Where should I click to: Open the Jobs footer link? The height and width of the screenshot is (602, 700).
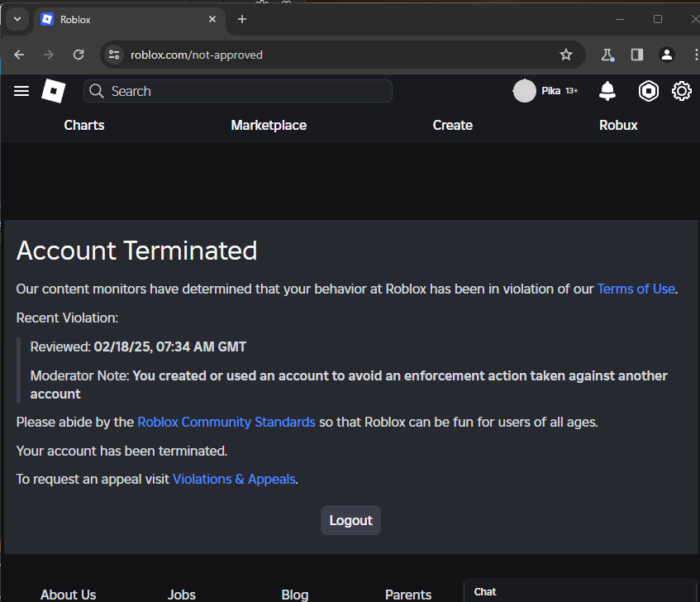[182, 595]
